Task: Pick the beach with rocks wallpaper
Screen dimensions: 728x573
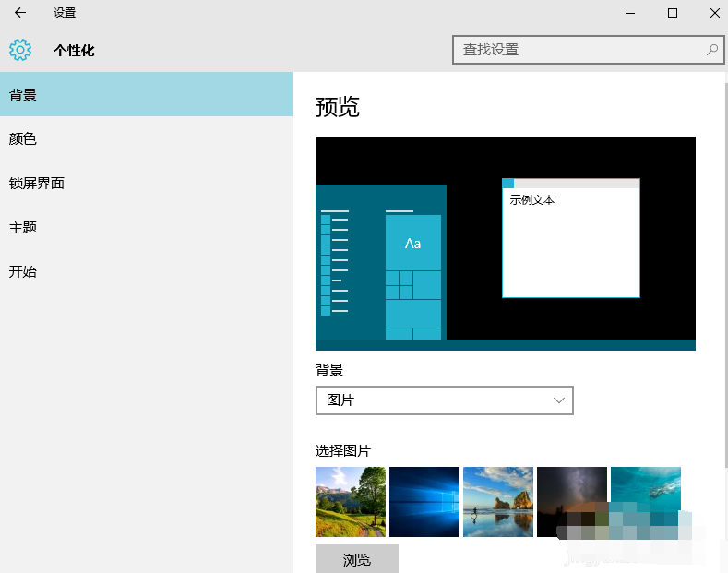Action: (498, 502)
